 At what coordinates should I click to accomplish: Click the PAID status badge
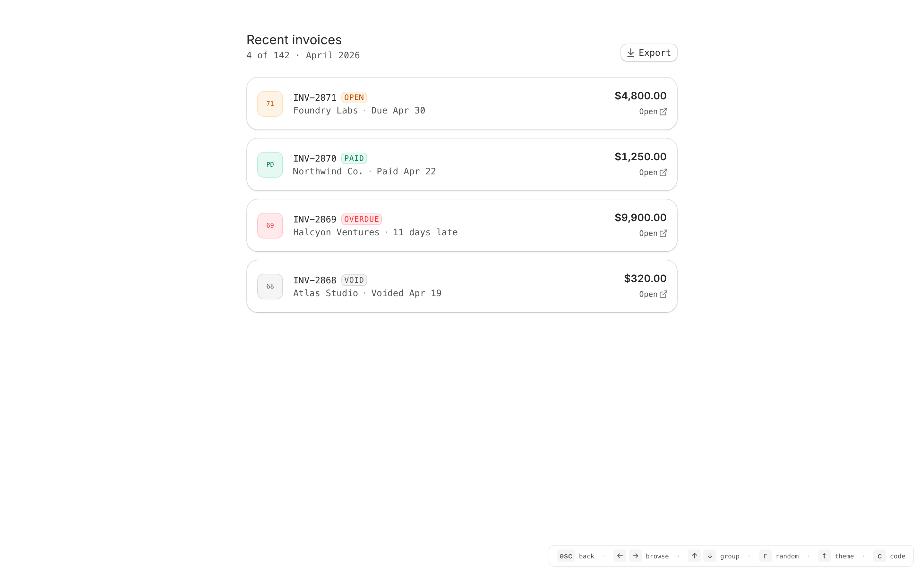(354, 158)
